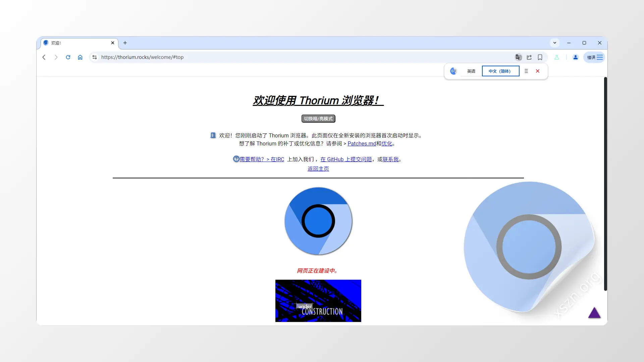Bookmark this page with the bookmark icon
Image resolution: width=644 pixels, height=362 pixels.
[x=540, y=57]
